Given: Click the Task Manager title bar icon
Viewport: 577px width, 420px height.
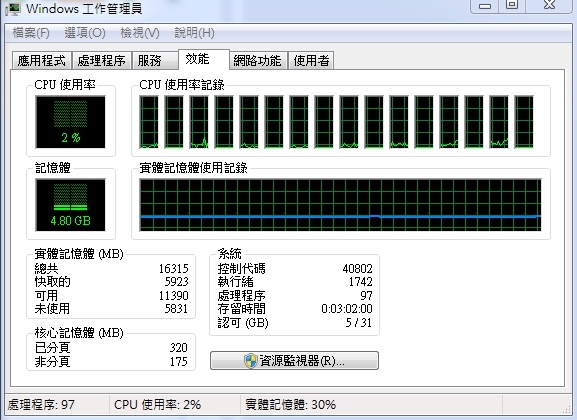Looking at the screenshot, I should click(13, 9).
